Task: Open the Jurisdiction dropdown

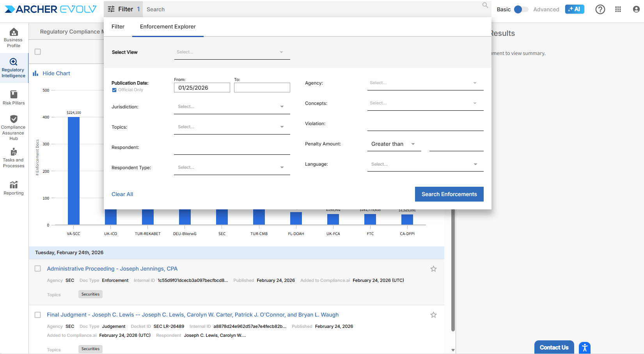Action: click(x=232, y=107)
